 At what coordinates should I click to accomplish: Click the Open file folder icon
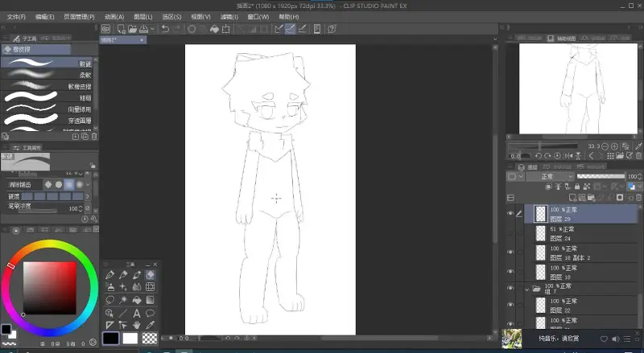[x=132, y=29]
